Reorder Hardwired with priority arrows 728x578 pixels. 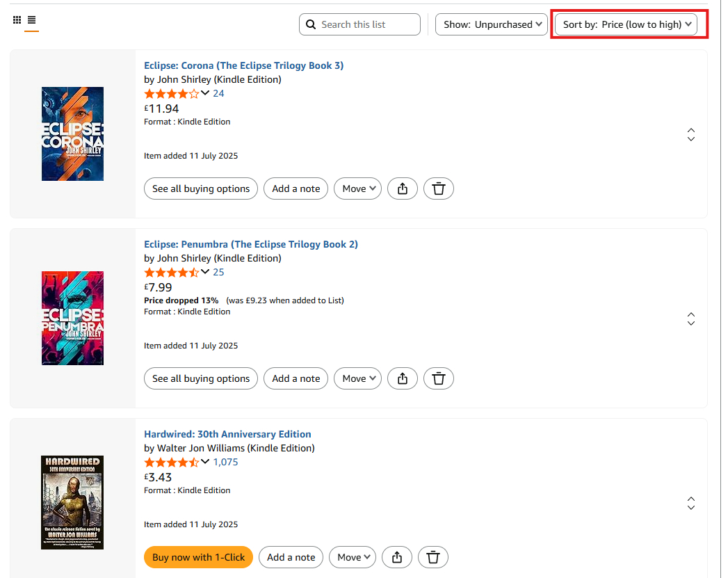[x=690, y=503]
